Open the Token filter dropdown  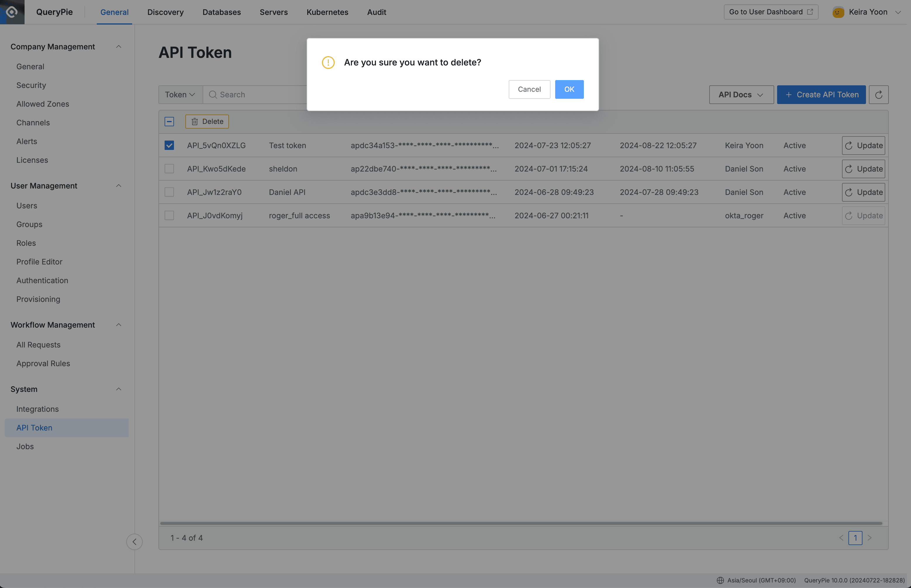coord(180,94)
